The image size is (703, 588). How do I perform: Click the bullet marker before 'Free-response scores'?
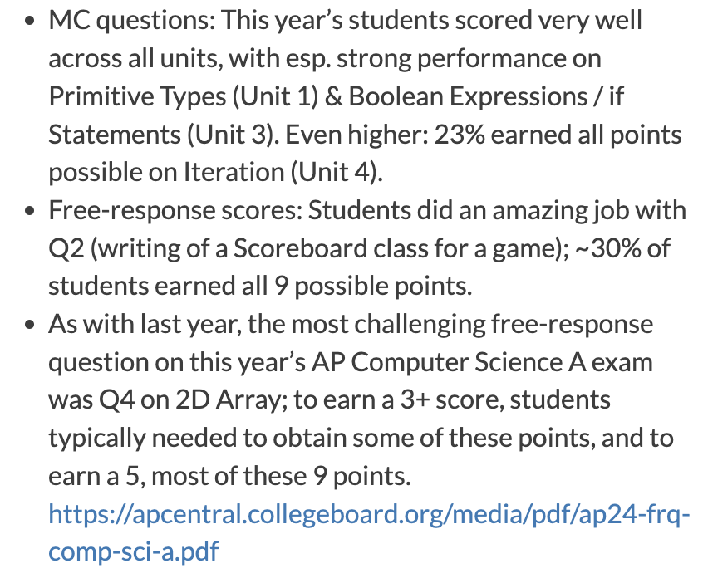tap(30, 211)
